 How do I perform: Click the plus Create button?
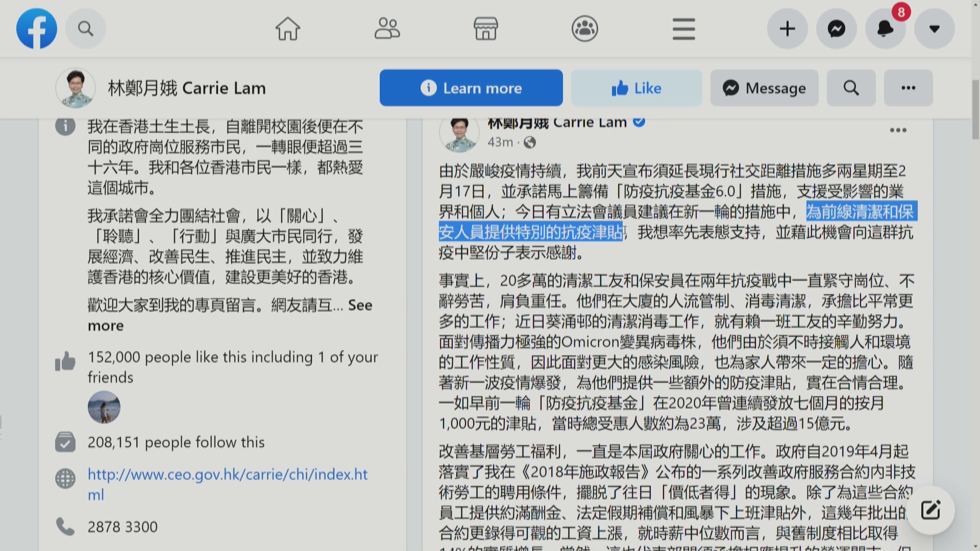tap(788, 29)
